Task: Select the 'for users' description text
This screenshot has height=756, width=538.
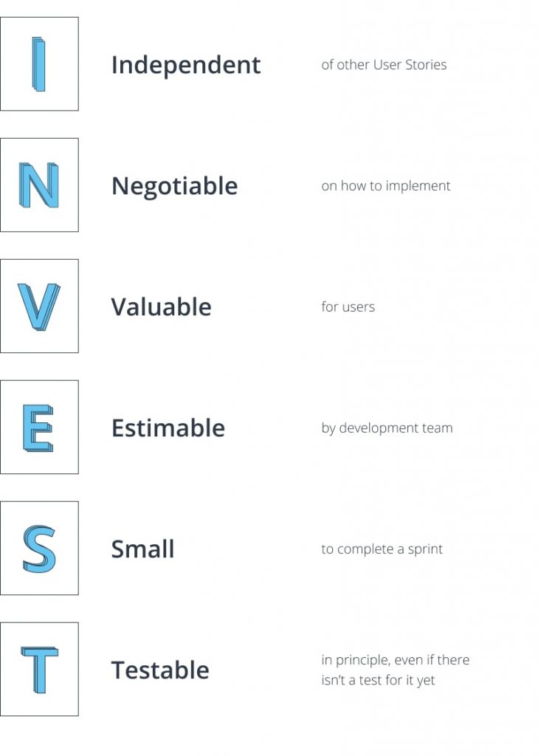Action: [x=348, y=306]
